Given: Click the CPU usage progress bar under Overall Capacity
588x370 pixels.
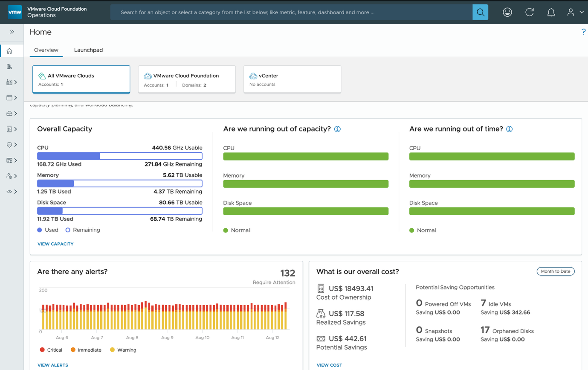Looking at the screenshot, I should pos(119,156).
